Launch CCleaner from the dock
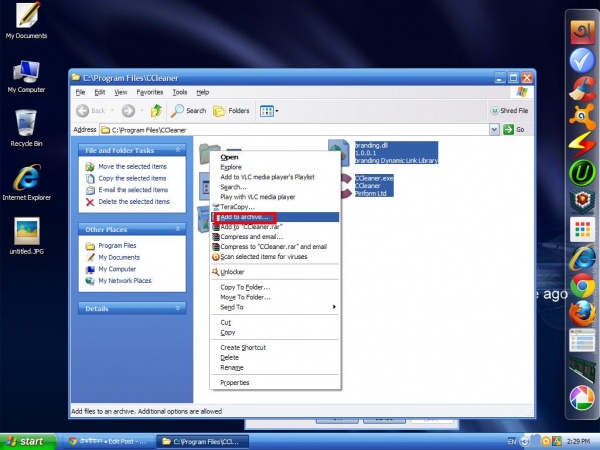600x450 pixels. point(582,88)
